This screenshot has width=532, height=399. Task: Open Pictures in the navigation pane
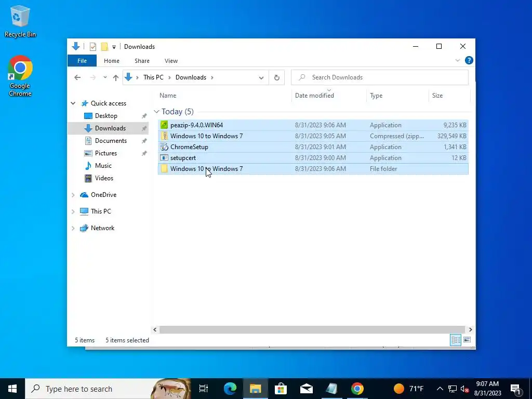(105, 153)
